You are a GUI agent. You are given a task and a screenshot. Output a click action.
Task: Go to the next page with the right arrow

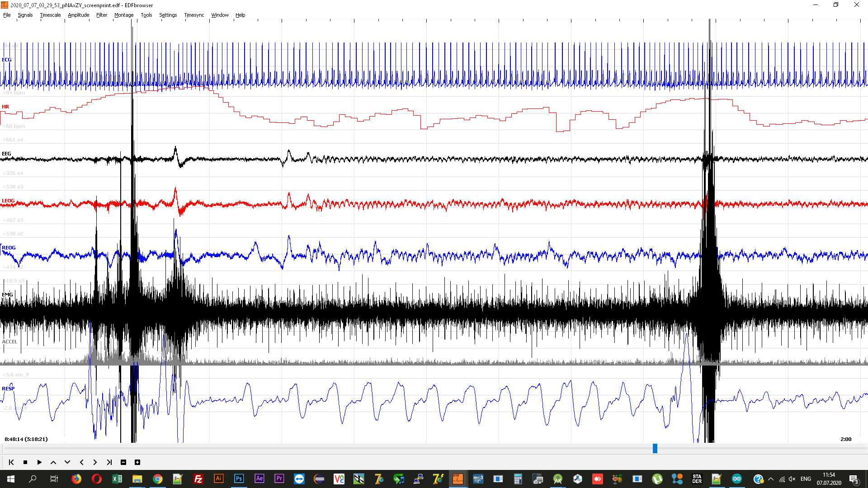(x=95, y=462)
